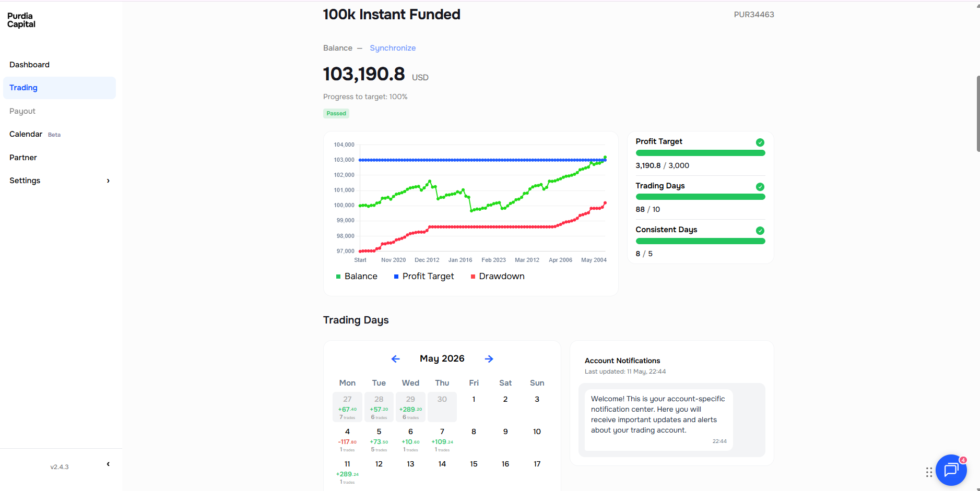This screenshot has height=491, width=980.
Task: Select April 30 calendar day
Action: click(442, 407)
